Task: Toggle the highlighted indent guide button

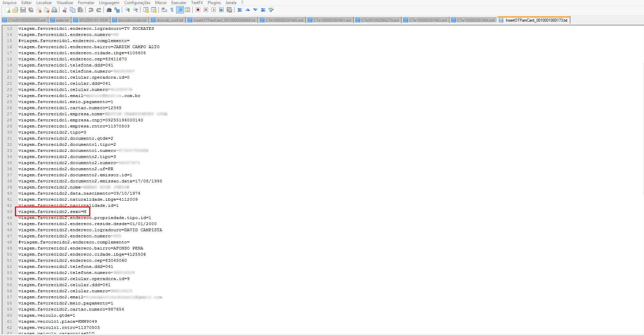Action: [180, 10]
